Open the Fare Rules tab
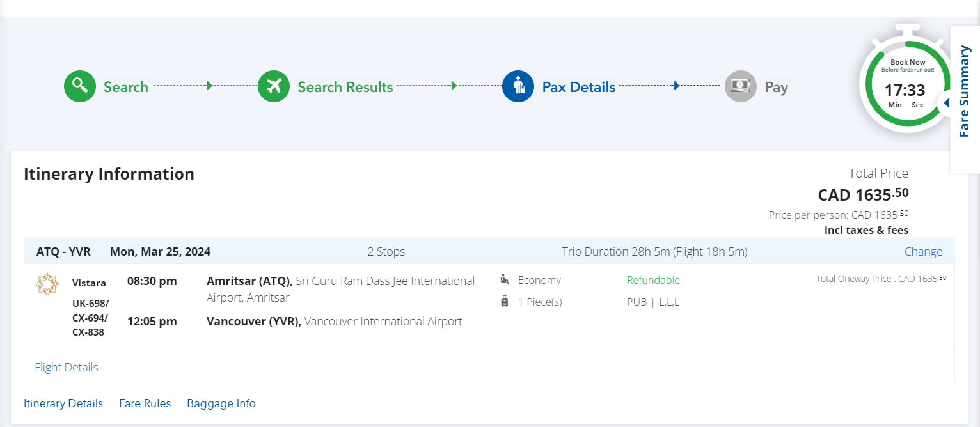Image resolution: width=980 pixels, height=427 pixels. pyautogui.click(x=145, y=403)
